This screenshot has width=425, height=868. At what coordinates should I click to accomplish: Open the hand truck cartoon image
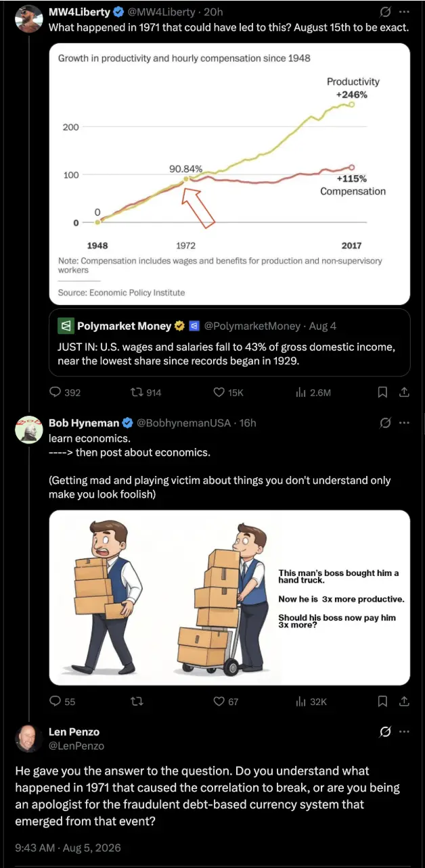(x=229, y=598)
